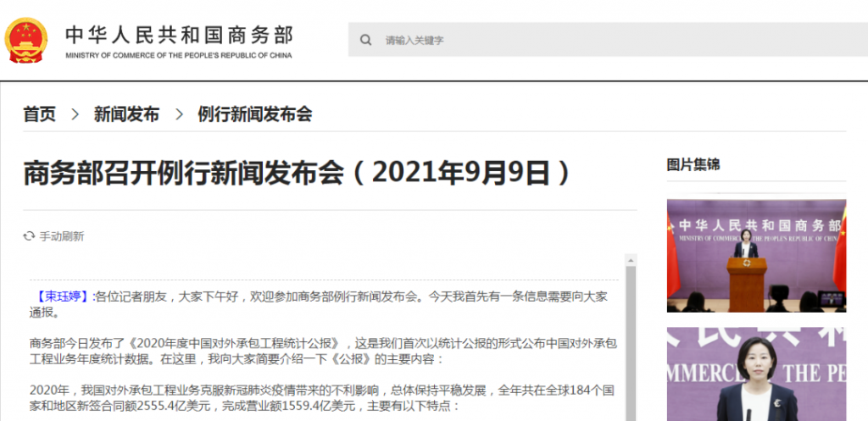
Task: Click the search magnifier icon
Action: (365, 40)
